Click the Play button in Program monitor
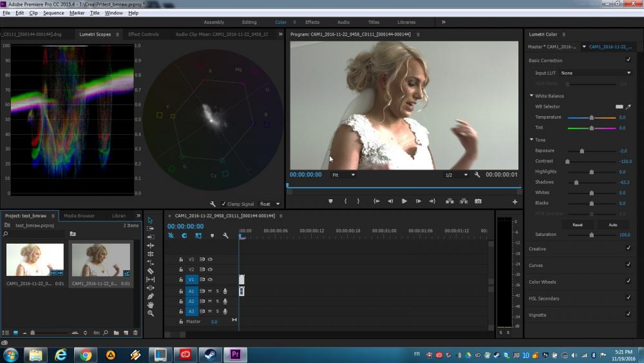 (404, 201)
